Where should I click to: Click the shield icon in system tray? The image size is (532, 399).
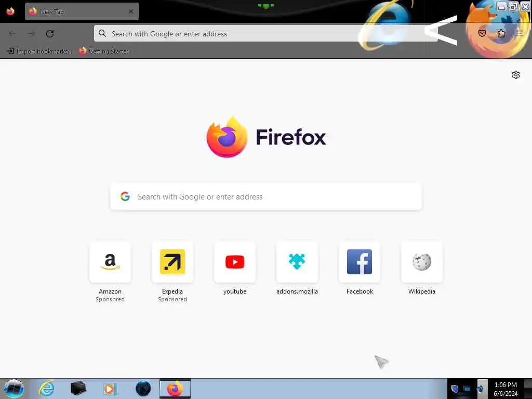pos(455,389)
